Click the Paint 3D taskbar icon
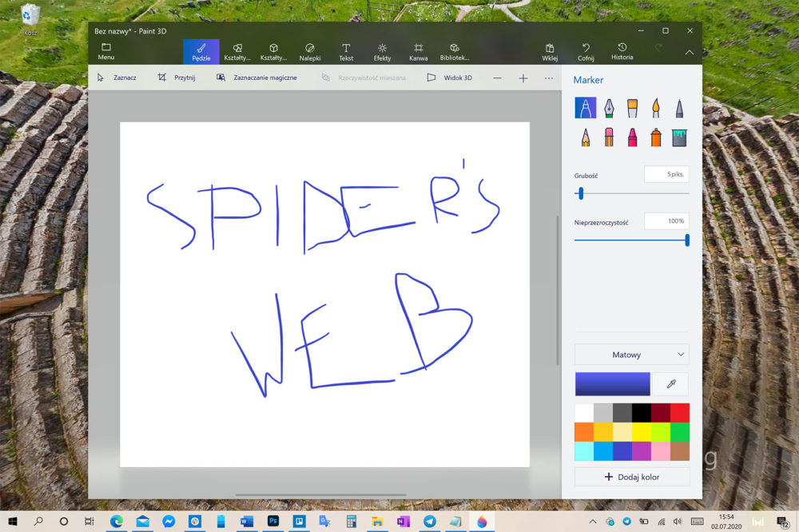Screen dimensions: 799x532 [482, 521]
